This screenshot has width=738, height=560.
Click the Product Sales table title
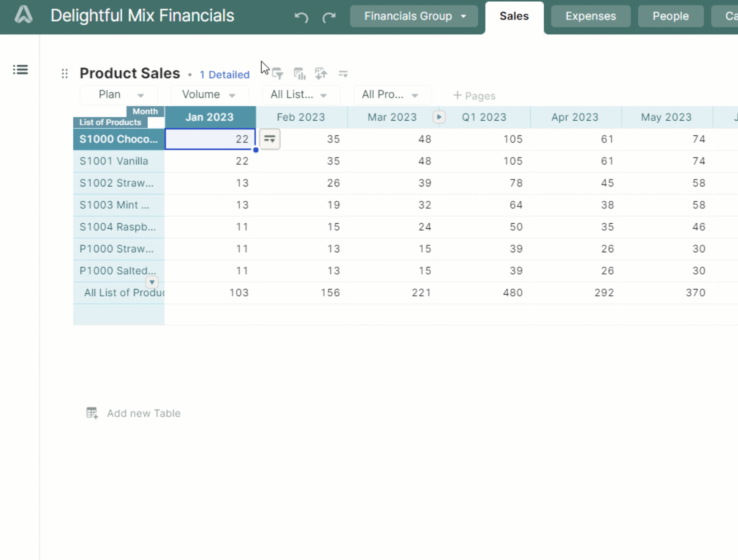[x=130, y=73]
